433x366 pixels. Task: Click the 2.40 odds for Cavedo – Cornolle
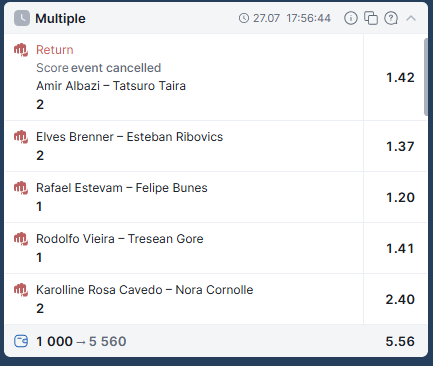pyautogui.click(x=400, y=299)
